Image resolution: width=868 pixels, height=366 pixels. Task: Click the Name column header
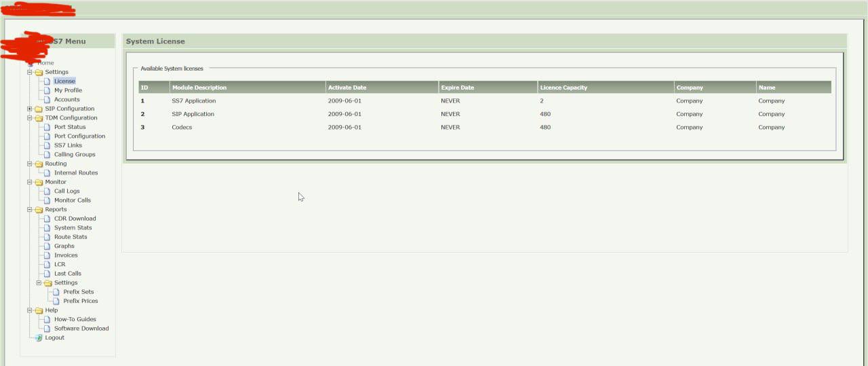[793, 88]
